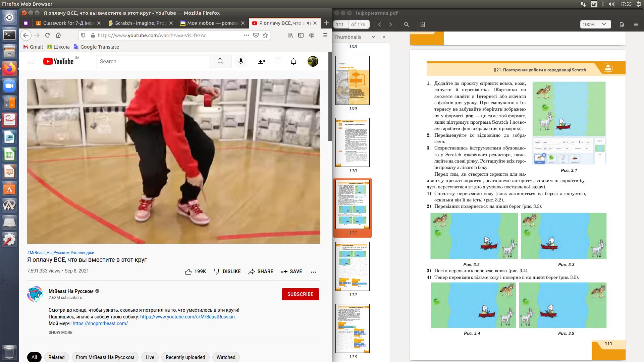Viewport: 644px width, 362px height.
Task: Click YouTube voice search microphone icon
Action: point(240,61)
